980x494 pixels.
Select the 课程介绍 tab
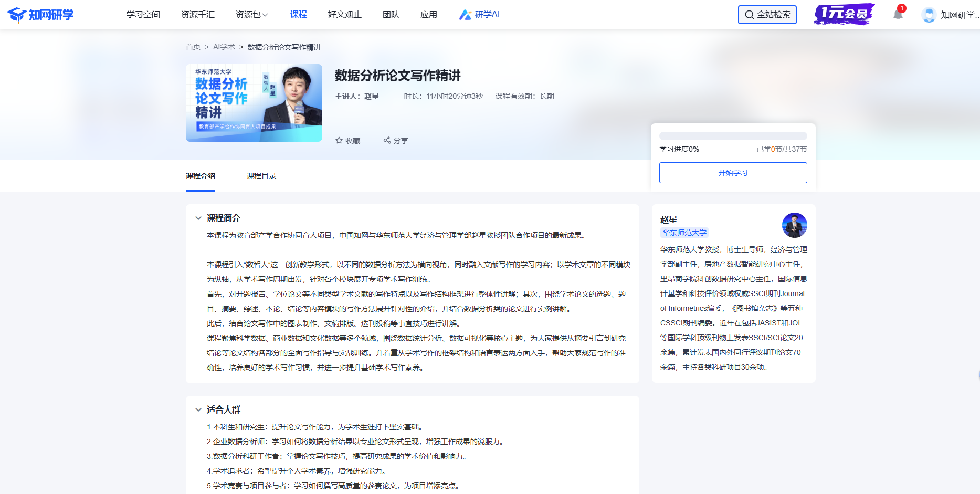point(201,176)
